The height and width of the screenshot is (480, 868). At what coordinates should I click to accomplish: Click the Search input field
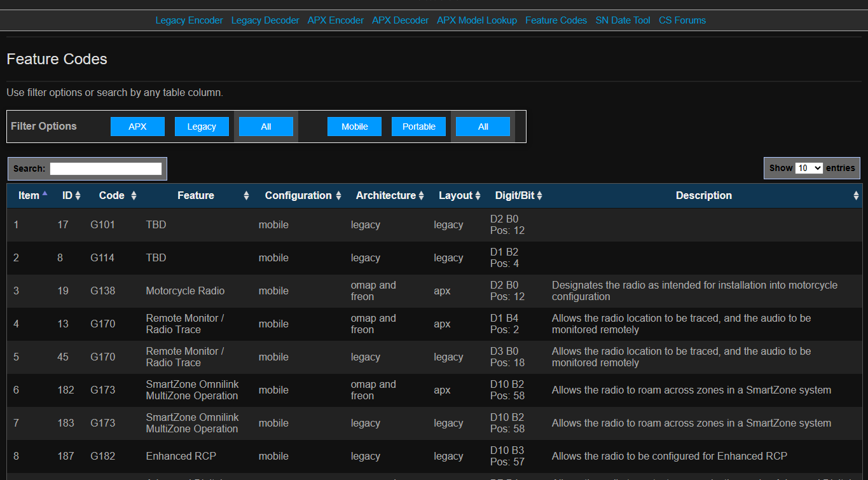(106, 168)
